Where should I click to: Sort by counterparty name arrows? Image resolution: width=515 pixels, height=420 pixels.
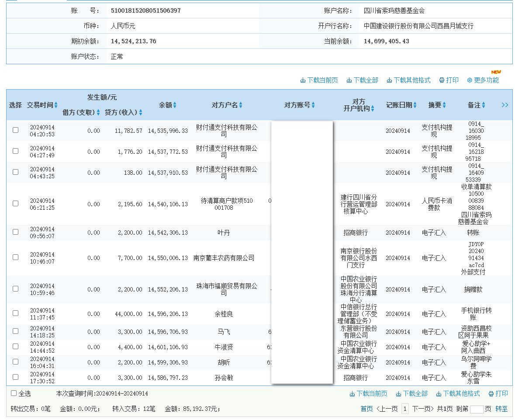(x=241, y=105)
